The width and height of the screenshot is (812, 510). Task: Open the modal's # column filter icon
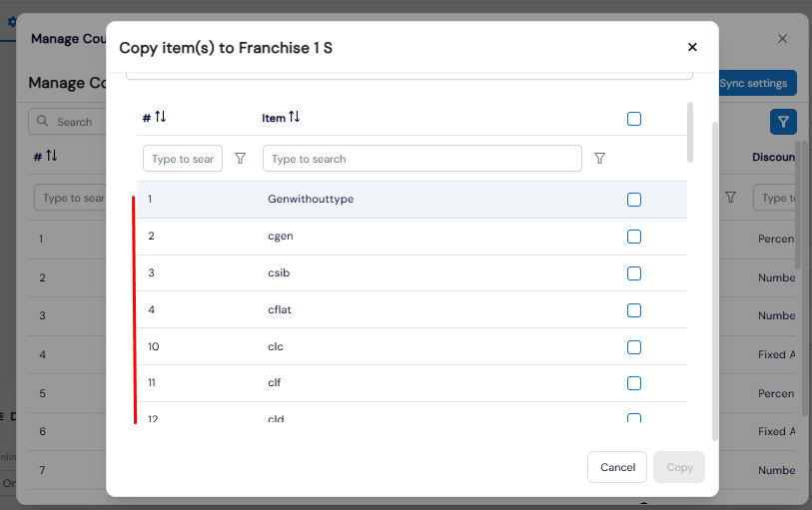click(240, 159)
